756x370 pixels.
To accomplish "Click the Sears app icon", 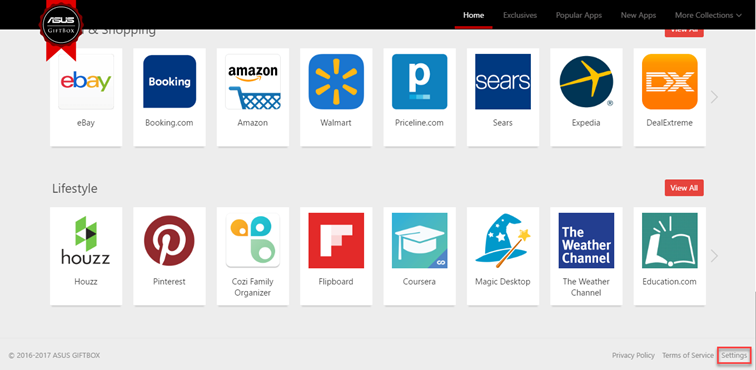I will [503, 82].
